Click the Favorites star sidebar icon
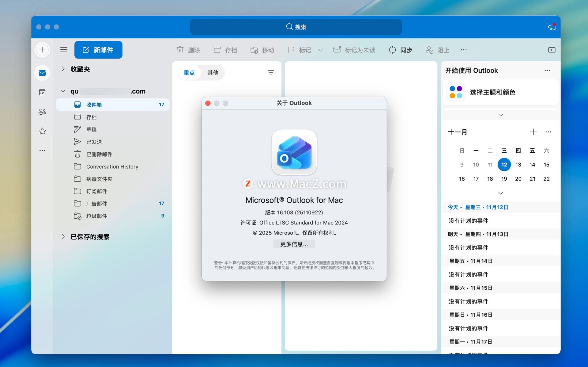This screenshot has height=367, width=588. [42, 131]
